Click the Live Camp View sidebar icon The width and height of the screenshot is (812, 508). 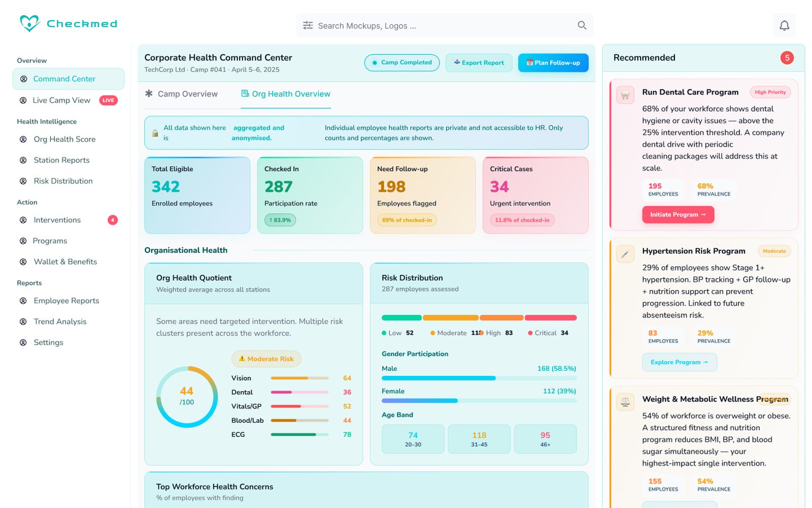[x=23, y=101]
